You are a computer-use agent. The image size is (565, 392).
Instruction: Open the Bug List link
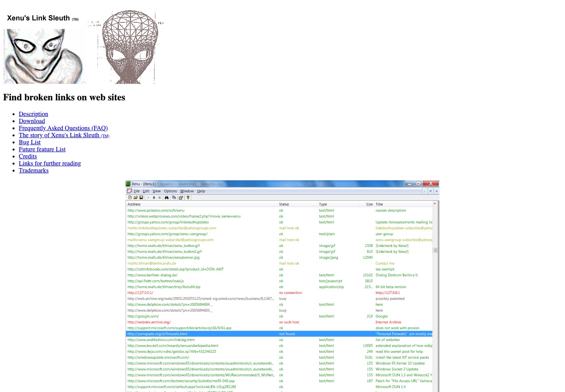(x=29, y=142)
